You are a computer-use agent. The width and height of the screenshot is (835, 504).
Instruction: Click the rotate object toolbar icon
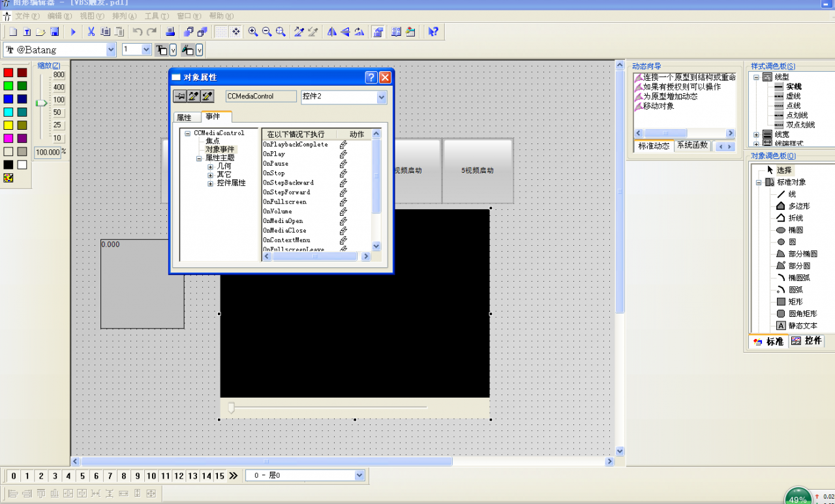coord(359,31)
